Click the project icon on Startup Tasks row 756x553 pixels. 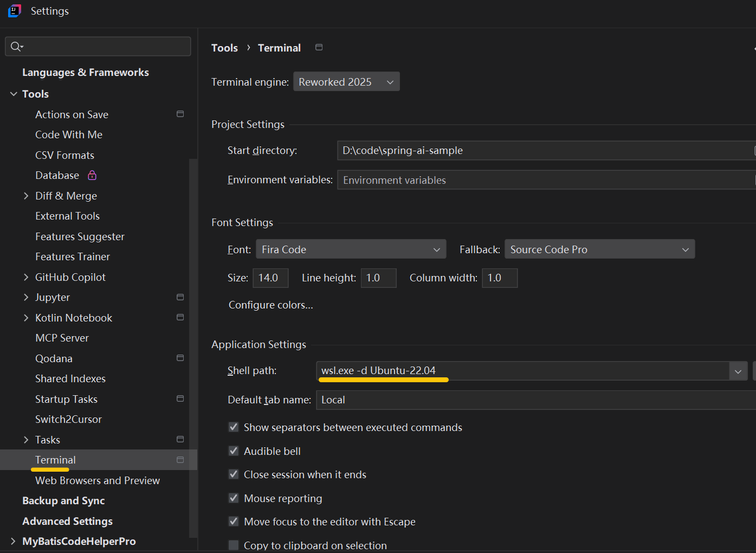coord(180,398)
